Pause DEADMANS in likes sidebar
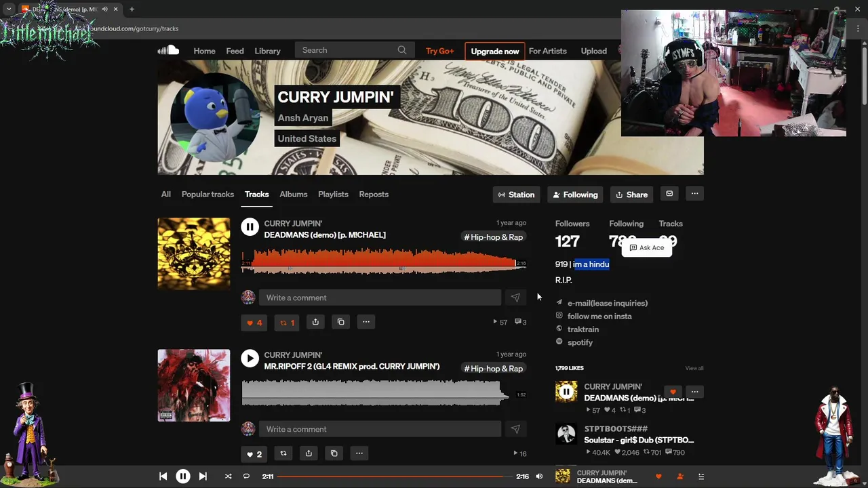This screenshot has height=488, width=868. 566,392
